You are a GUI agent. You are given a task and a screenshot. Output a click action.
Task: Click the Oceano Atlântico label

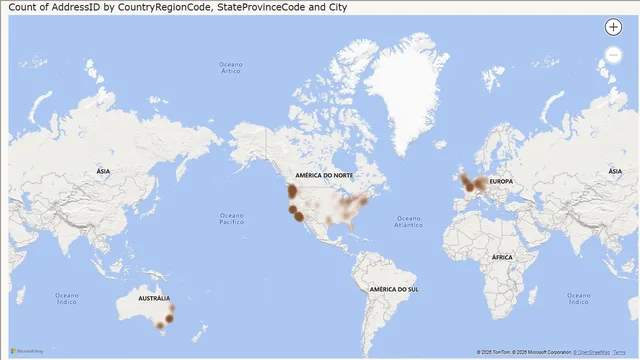tap(409, 222)
